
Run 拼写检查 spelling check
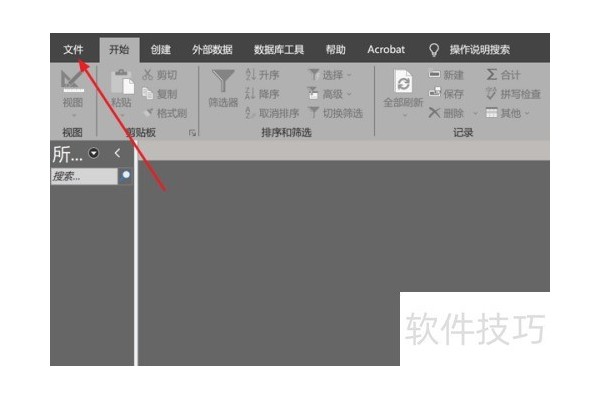(513, 94)
